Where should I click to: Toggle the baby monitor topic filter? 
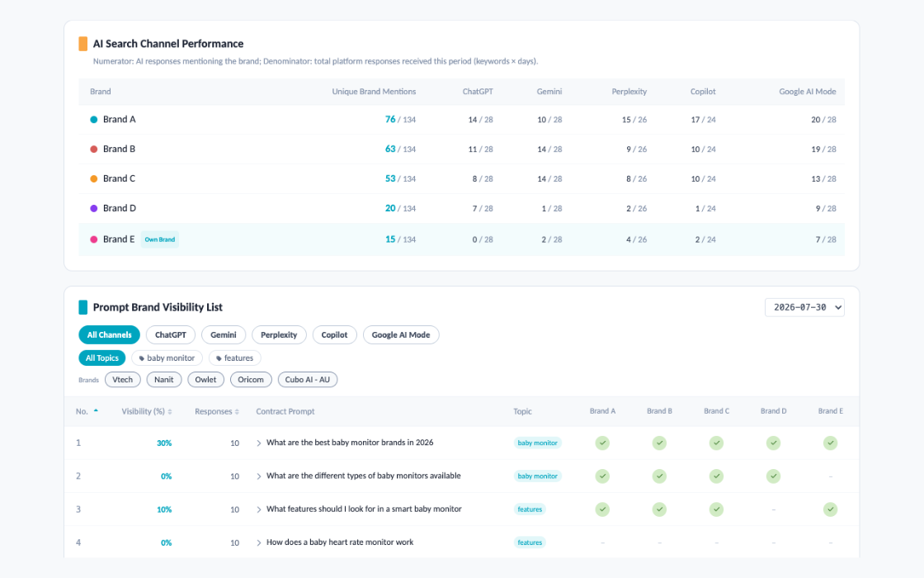coord(167,358)
